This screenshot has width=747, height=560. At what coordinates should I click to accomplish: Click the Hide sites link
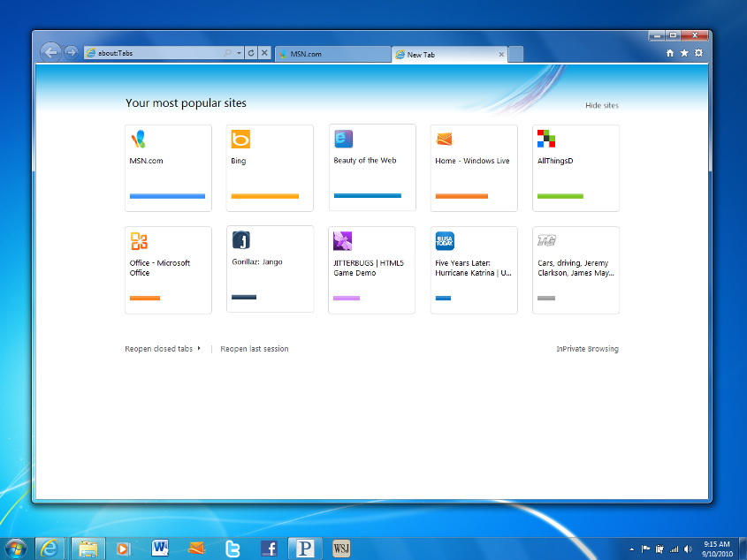tap(601, 106)
